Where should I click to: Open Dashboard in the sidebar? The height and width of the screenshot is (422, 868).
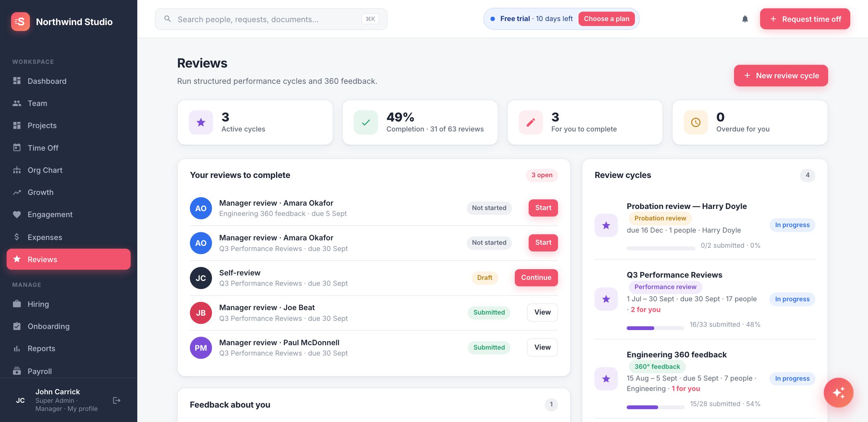click(69, 81)
